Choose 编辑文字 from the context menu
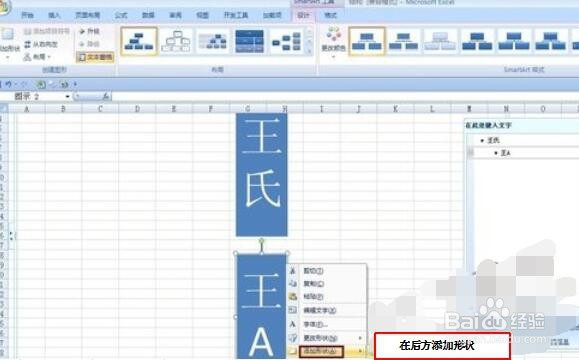579x360 pixels. pos(327,310)
